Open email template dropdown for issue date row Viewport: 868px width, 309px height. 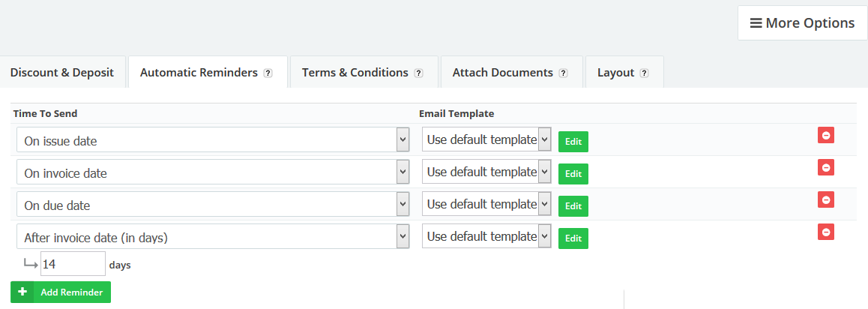tap(486, 139)
